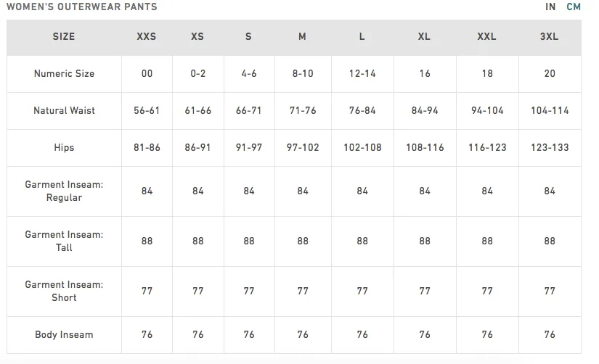Screen dimensions: 599x364
Task: Select the Body Inseam row label
Action: 64,334
